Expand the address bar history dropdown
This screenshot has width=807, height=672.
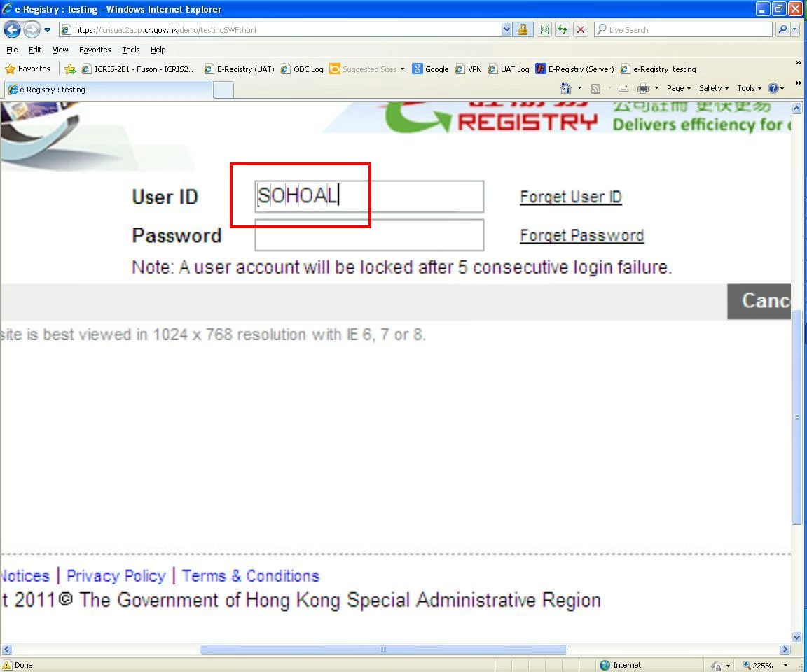[506, 30]
